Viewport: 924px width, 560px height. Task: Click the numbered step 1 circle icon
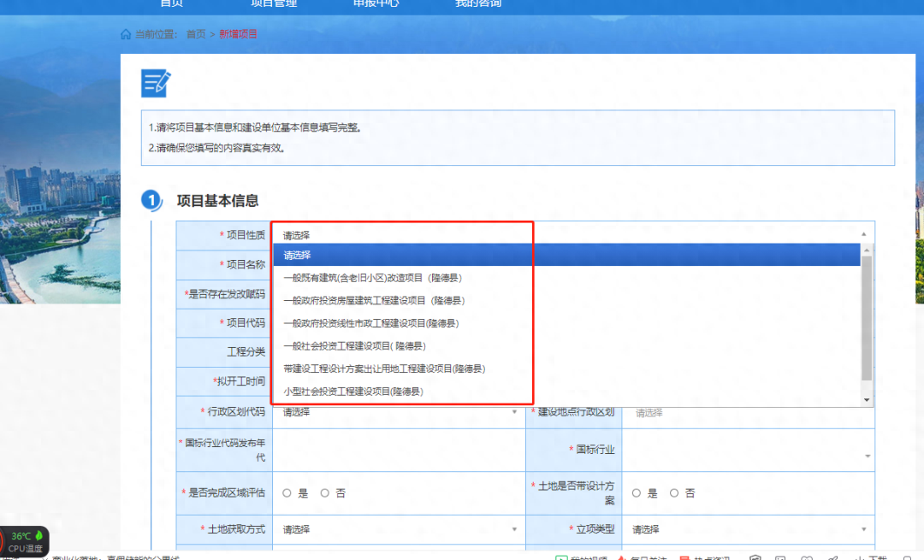coord(151,201)
